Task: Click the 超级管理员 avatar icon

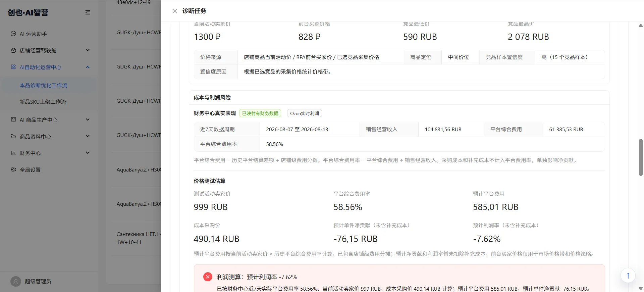Action: pos(15,281)
